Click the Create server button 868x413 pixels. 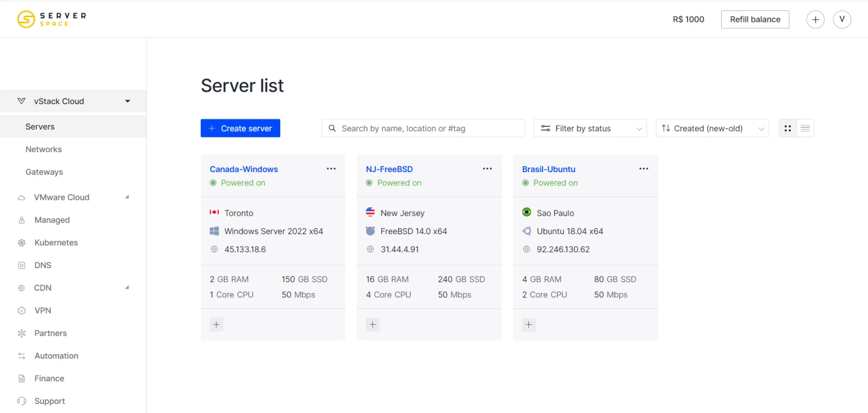[x=240, y=128]
